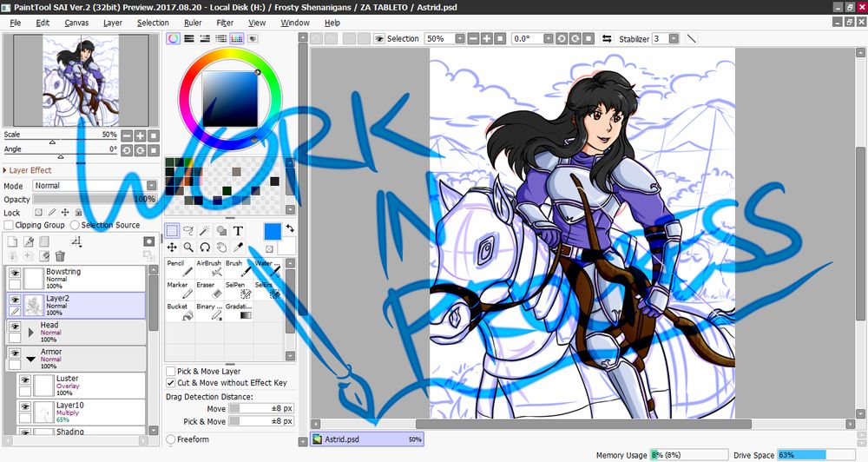Hide the Luster layer
Image resolution: width=868 pixels, height=462 pixels.
(25, 380)
